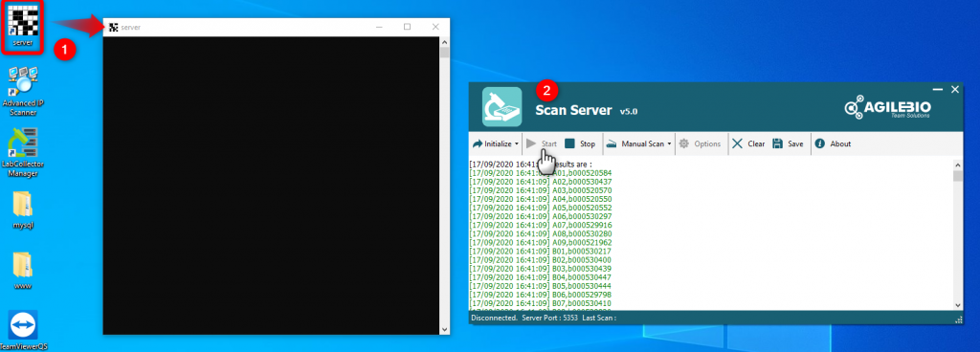
Task: Open the server desktop shortcut
Action: (x=22, y=25)
